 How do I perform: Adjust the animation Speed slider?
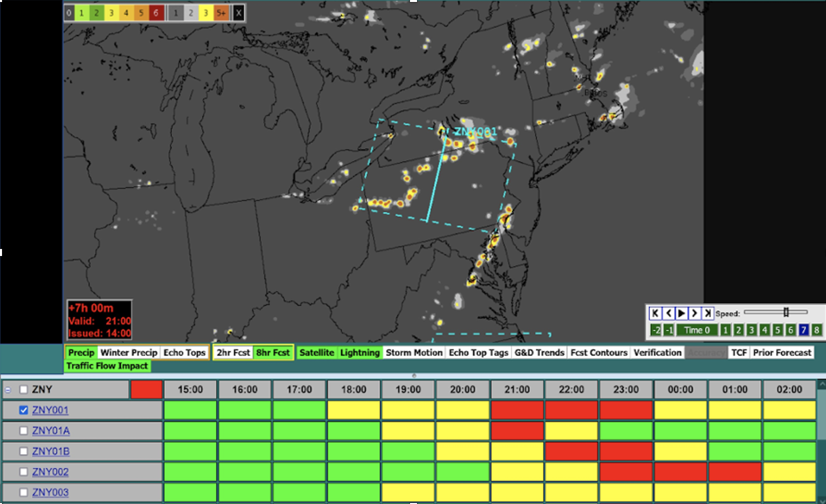click(786, 312)
